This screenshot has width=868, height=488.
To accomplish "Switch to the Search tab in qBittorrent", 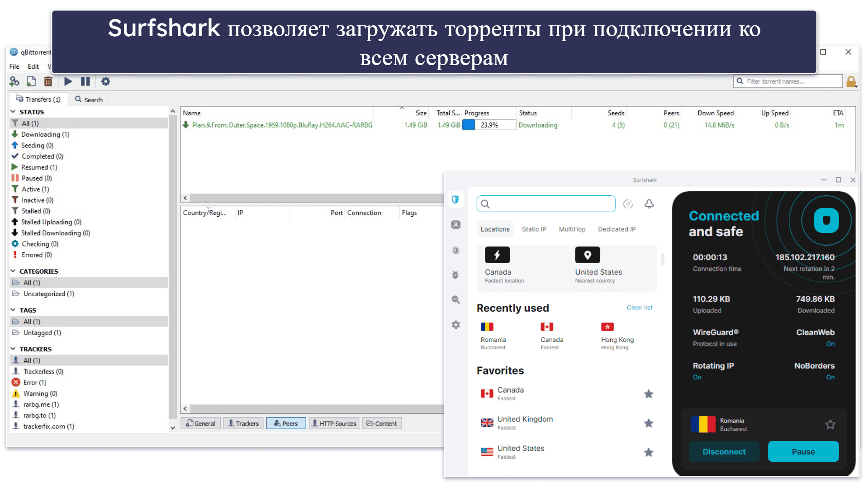I will click(89, 99).
